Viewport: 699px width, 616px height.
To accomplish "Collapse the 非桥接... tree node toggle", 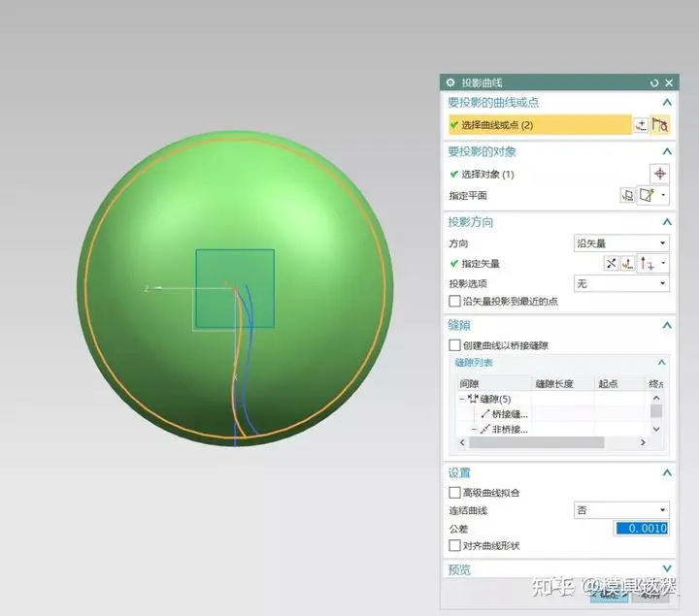I will 475,430.
